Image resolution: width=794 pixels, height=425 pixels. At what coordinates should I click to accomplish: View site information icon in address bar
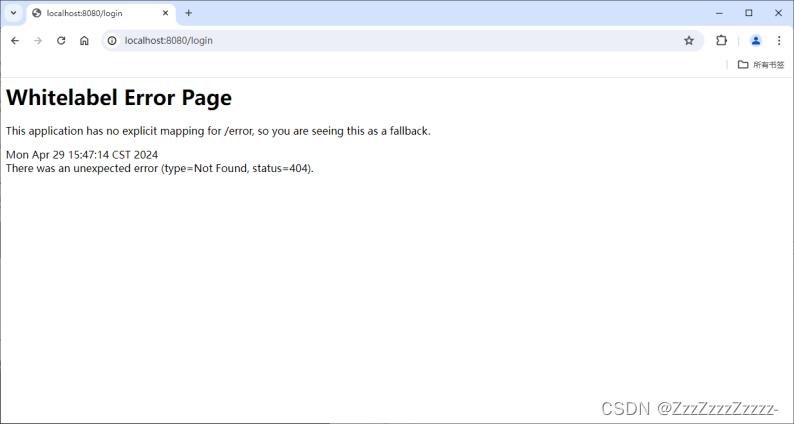pyautogui.click(x=112, y=41)
